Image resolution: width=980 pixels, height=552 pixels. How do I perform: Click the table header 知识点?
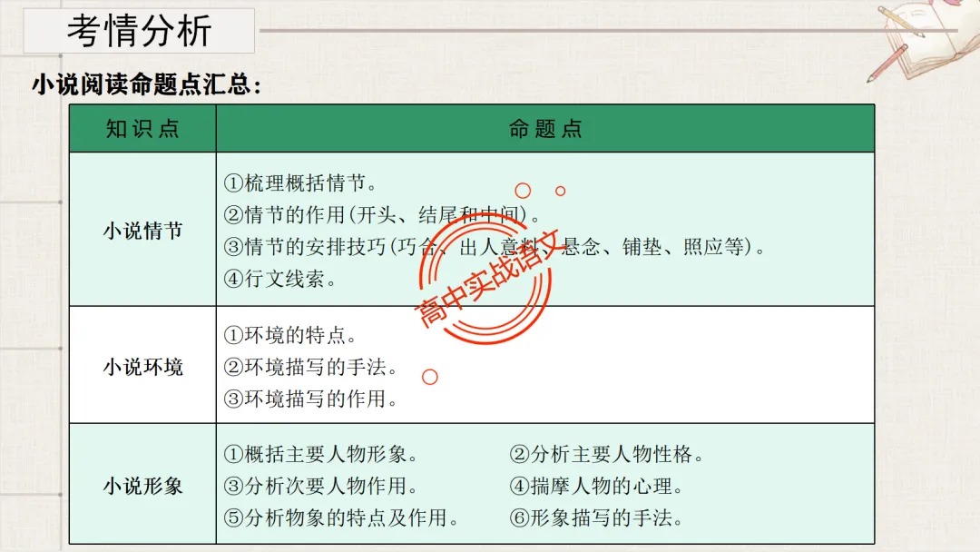(x=142, y=129)
